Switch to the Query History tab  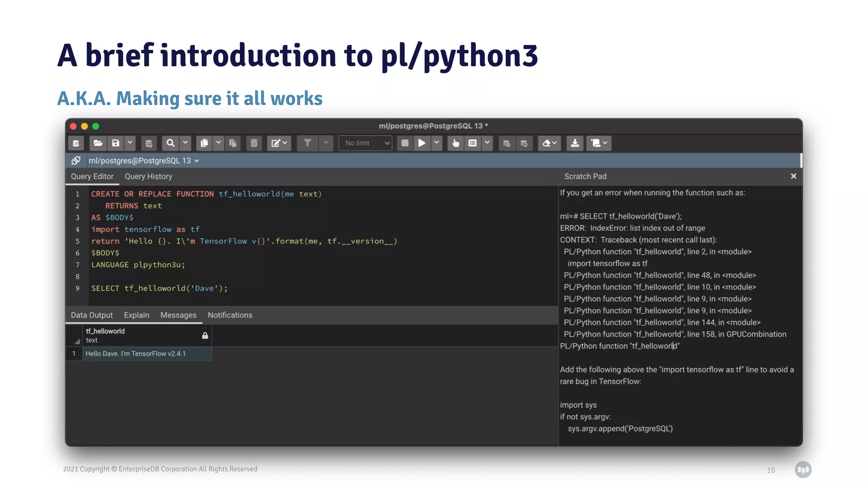point(148,177)
